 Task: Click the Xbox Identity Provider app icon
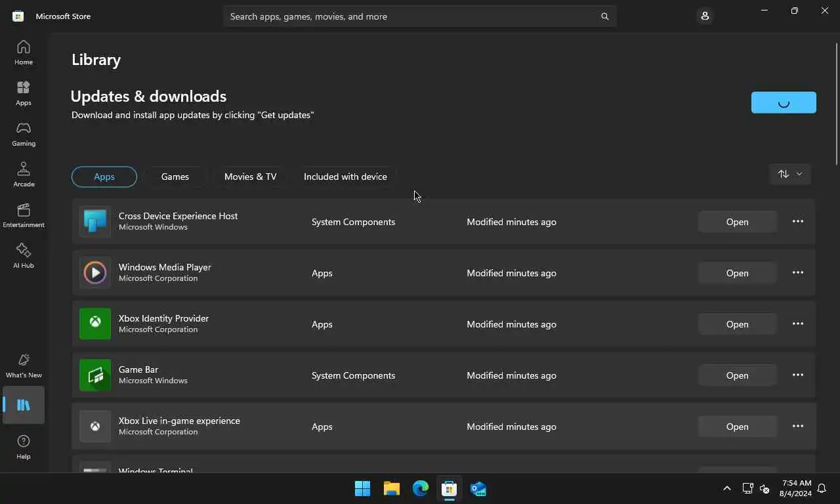pyautogui.click(x=95, y=324)
